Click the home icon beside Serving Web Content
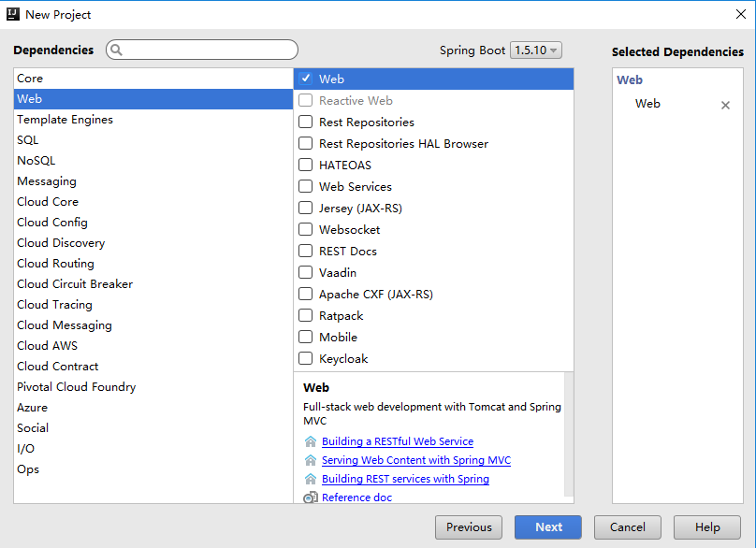 tap(311, 460)
